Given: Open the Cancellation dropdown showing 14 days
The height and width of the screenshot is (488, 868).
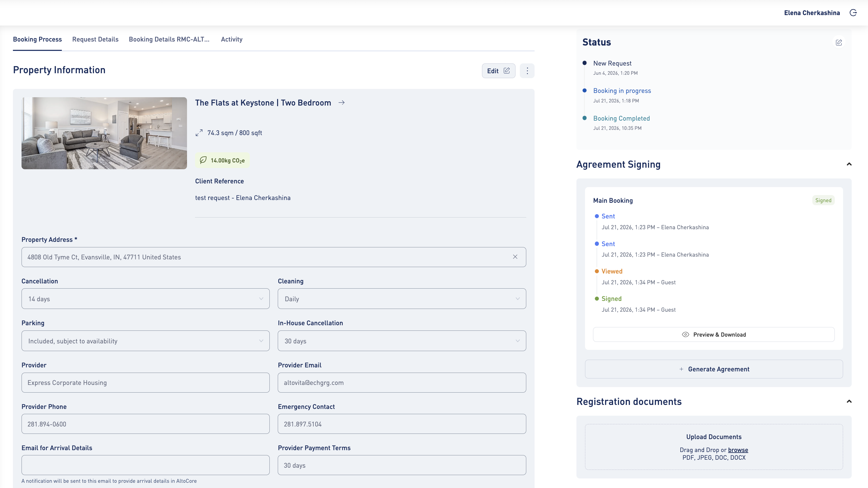Looking at the screenshot, I should 145,298.
